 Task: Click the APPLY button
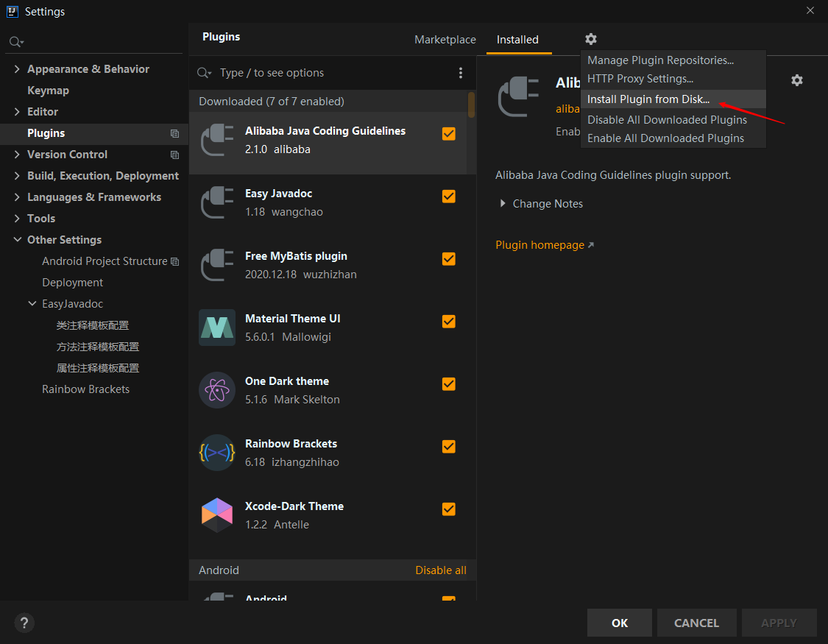pyautogui.click(x=779, y=623)
